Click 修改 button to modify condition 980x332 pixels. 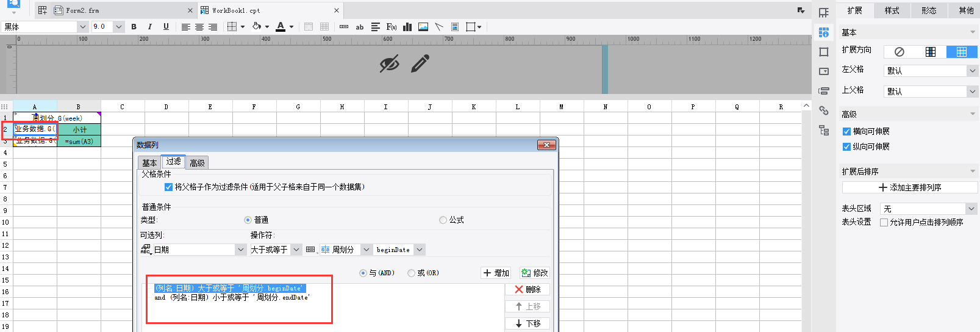click(x=534, y=273)
